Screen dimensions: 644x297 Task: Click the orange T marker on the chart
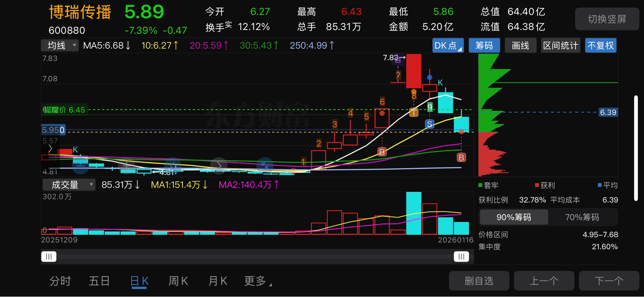point(413,112)
